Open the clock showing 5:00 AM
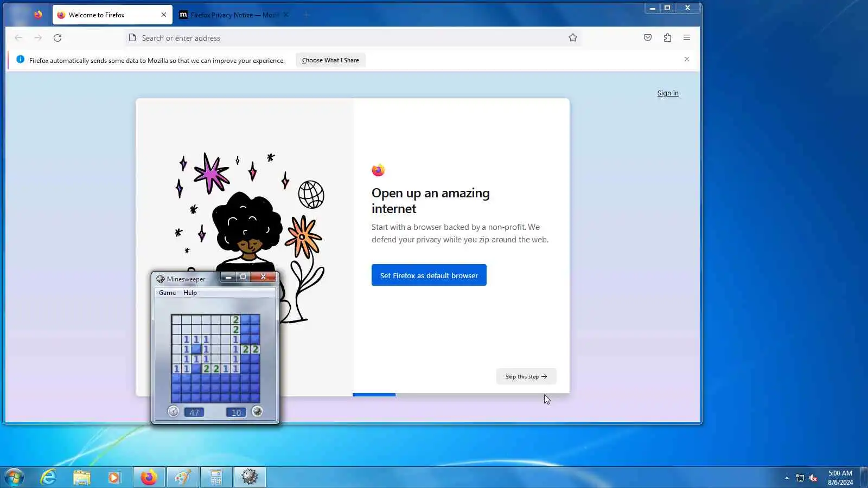 tap(840, 477)
